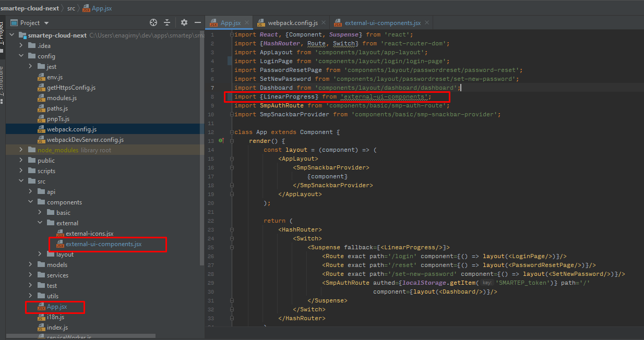Fold the class App block at line 12
Viewport: 644px width, 340px height.
tap(231, 132)
